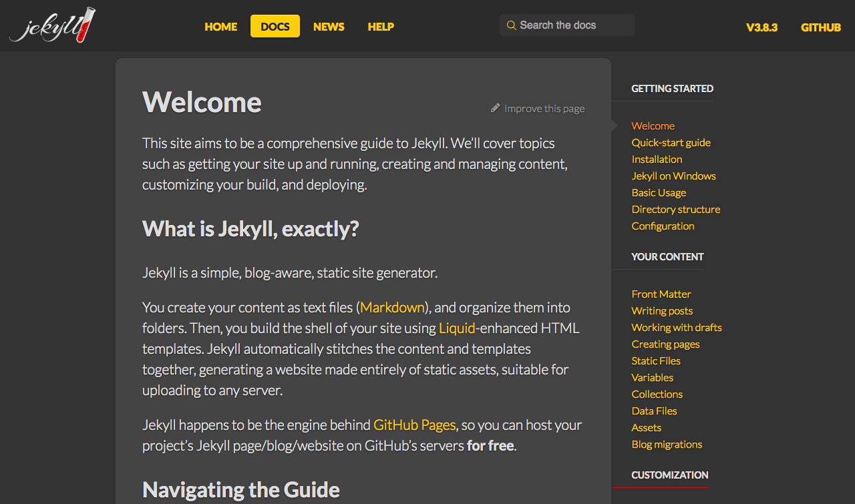Screen dimensions: 855x504
Task: Go to Directory structure
Action: pyautogui.click(x=676, y=209)
